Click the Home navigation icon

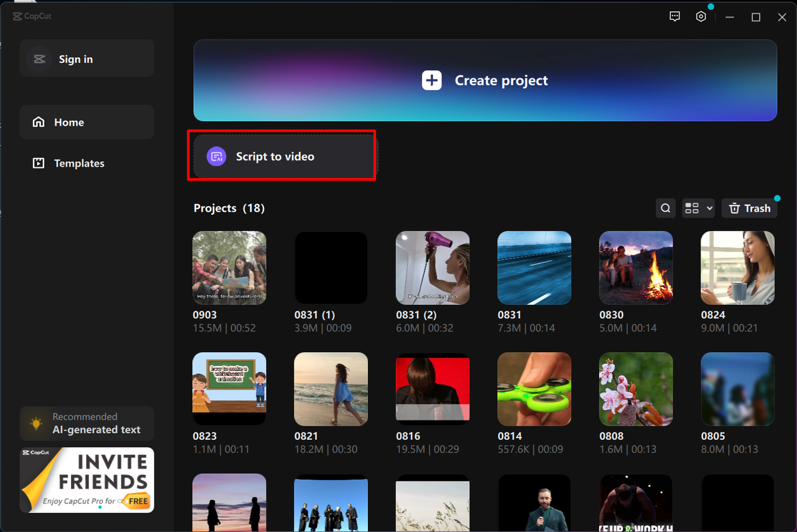click(x=39, y=122)
